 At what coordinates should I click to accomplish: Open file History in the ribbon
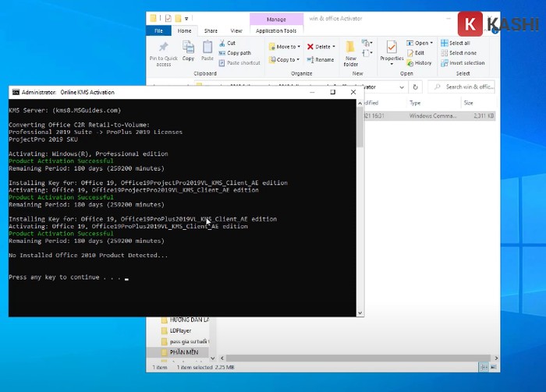(x=419, y=63)
